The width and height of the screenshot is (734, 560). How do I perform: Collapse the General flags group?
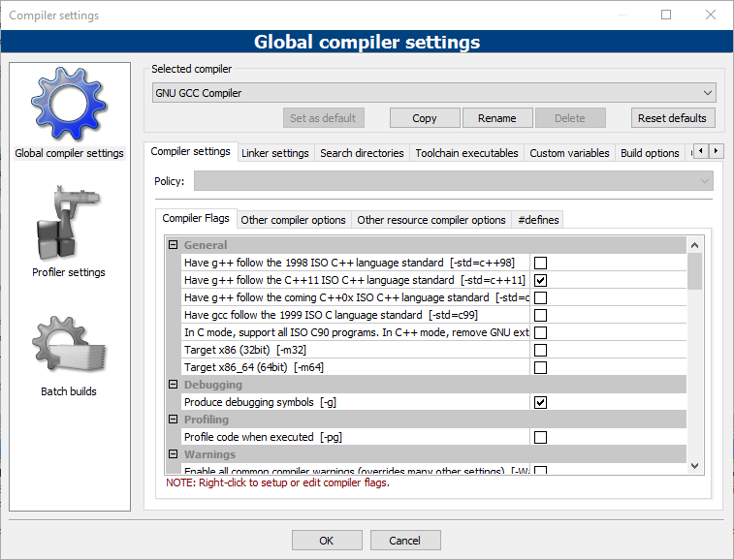[x=174, y=245]
